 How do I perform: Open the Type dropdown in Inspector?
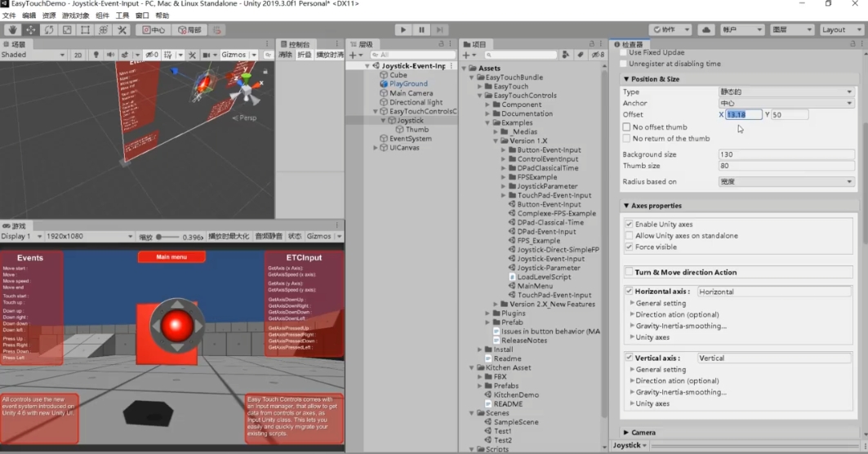(786, 92)
